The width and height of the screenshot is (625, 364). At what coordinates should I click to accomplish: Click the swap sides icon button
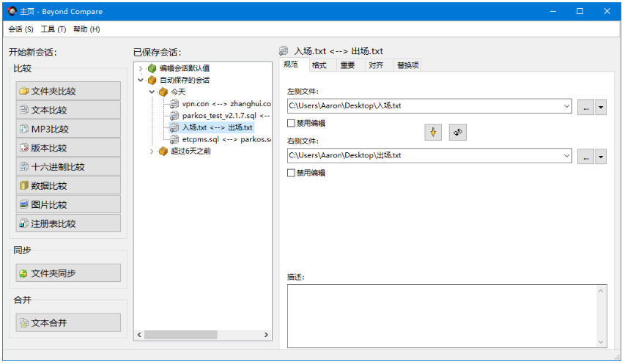pos(458,133)
